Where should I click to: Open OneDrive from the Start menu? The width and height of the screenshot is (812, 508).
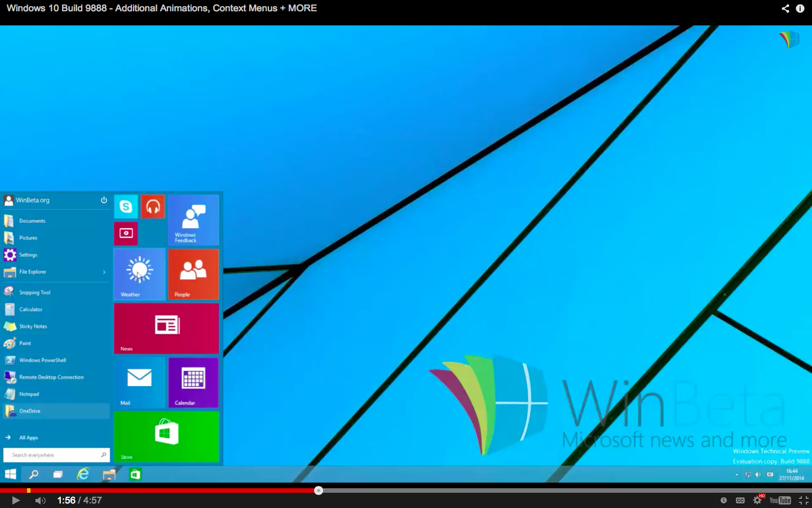pyautogui.click(x=56, y=411)
